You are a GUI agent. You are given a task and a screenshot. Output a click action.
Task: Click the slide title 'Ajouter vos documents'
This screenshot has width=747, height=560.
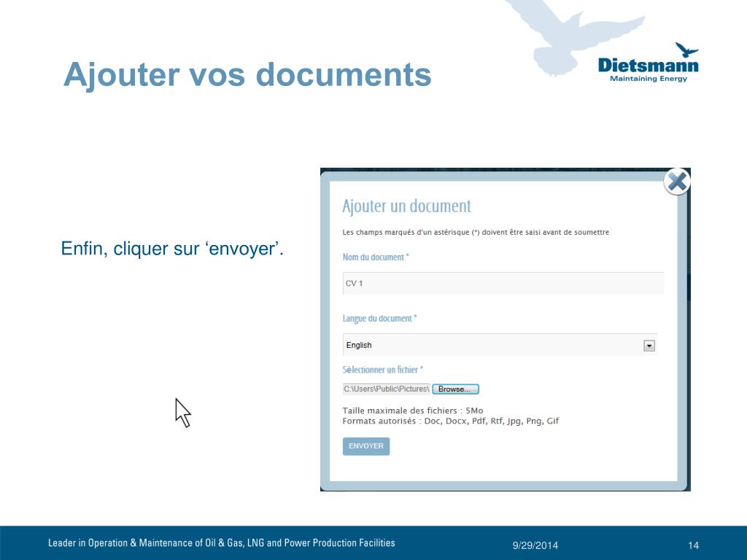(x=247, y=75)
